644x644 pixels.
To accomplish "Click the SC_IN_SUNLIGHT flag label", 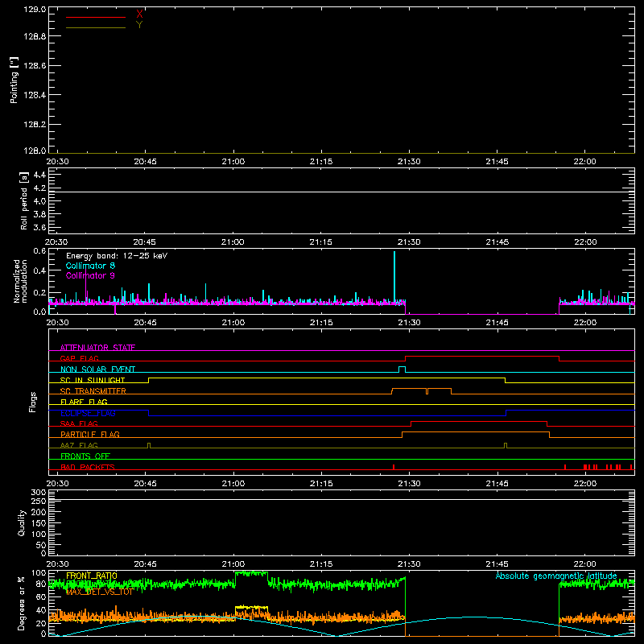I will tap(93, 380).
